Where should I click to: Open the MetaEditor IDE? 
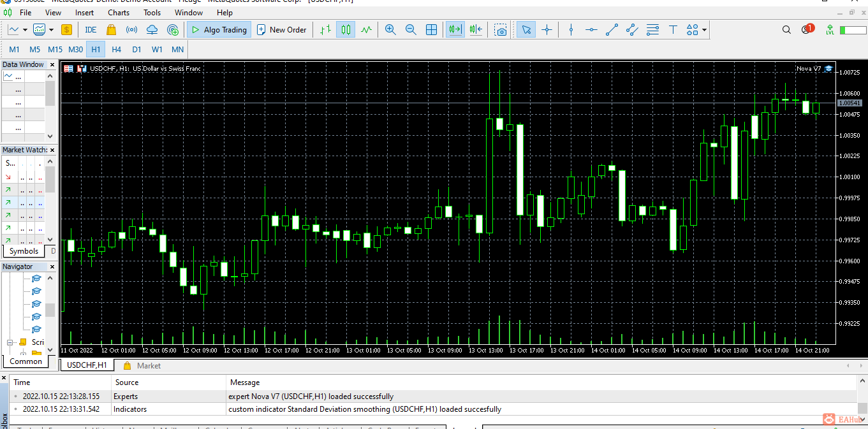point(91,29)
